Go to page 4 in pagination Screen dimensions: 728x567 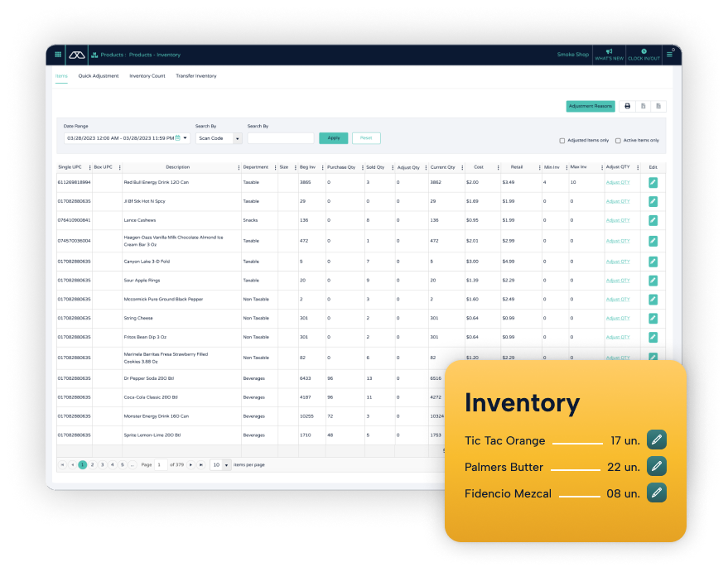coord(113,464)
